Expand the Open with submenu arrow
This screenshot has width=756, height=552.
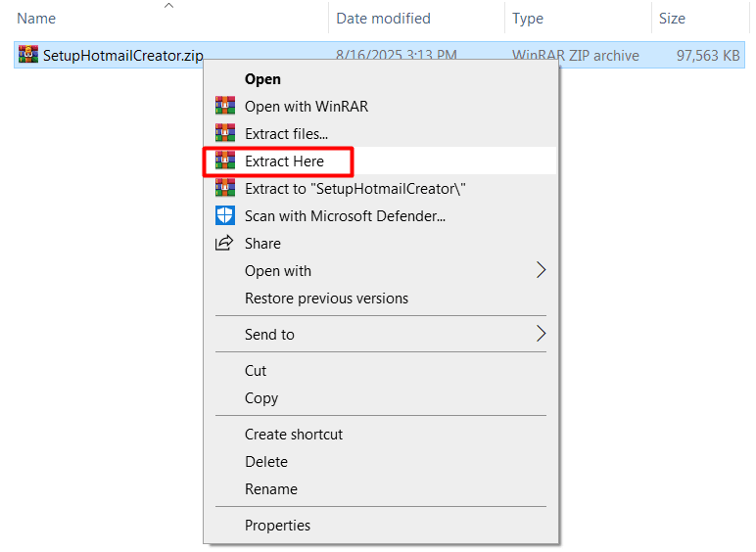(541, 270)
